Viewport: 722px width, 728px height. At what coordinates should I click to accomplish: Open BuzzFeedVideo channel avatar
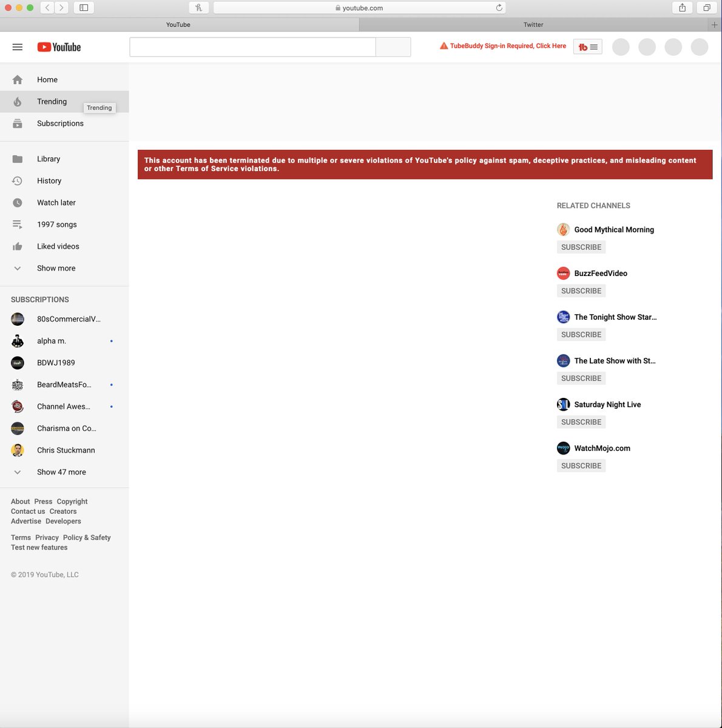(563, 273)
